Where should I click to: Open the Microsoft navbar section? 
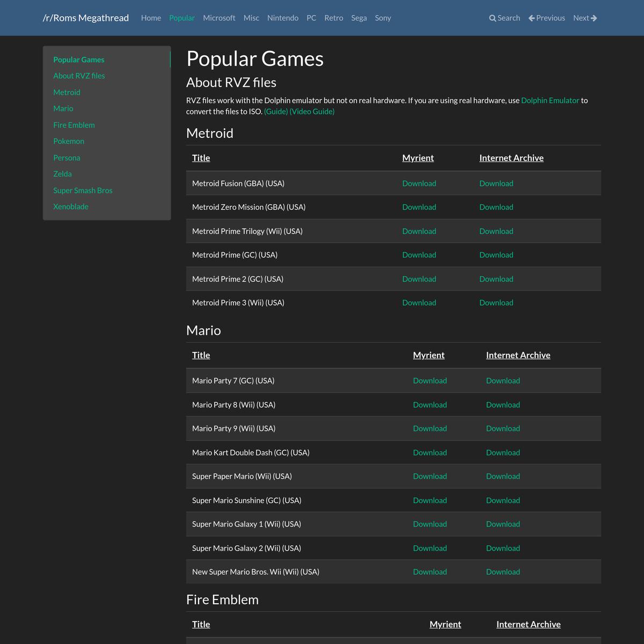[219, 18]
